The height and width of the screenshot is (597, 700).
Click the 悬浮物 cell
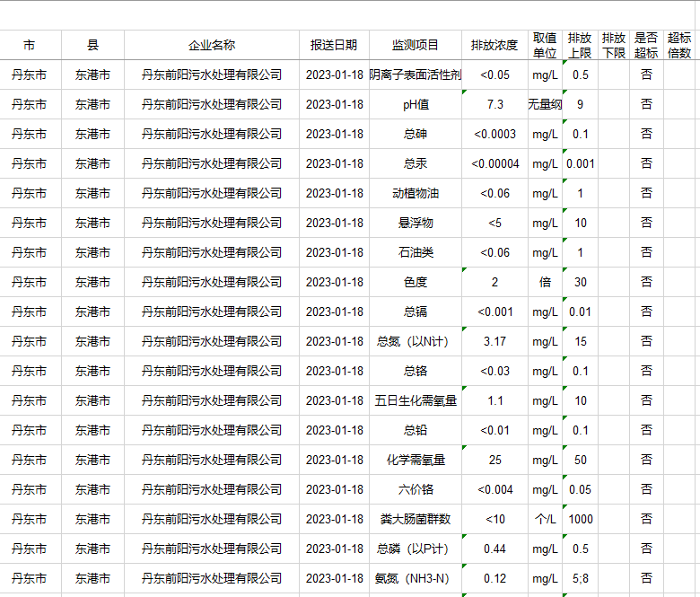(x=416, y=223)
